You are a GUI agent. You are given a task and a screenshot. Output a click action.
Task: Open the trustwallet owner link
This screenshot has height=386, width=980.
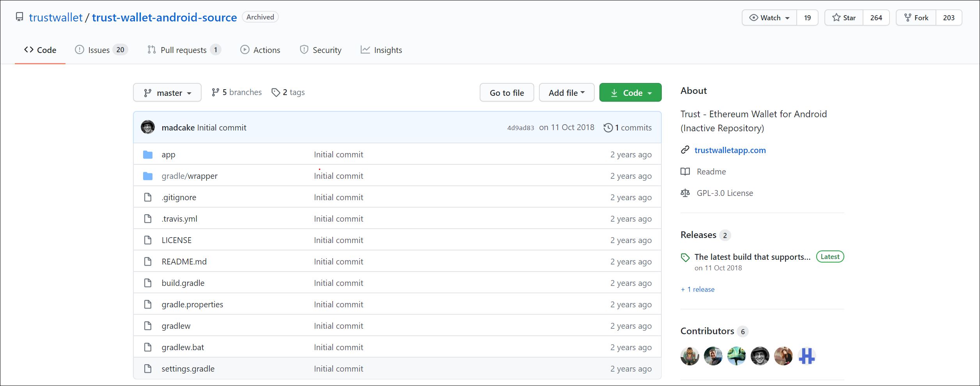(56, 18)
